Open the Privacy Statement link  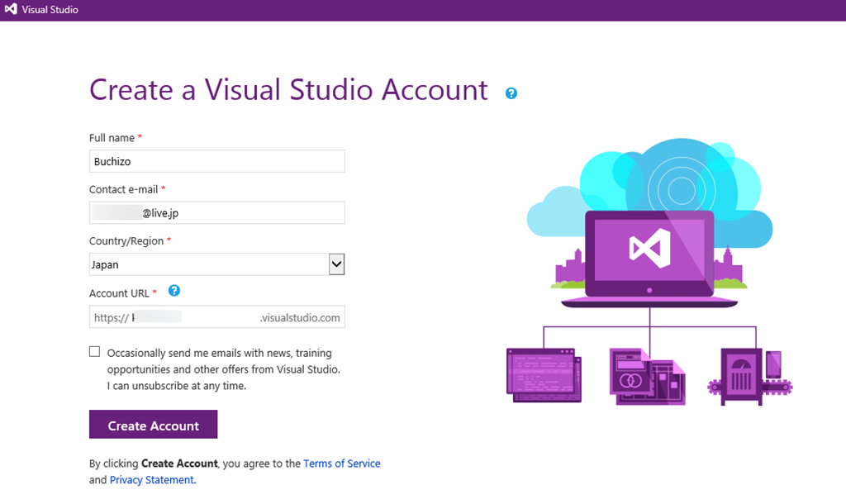click(x=153, y=480)
